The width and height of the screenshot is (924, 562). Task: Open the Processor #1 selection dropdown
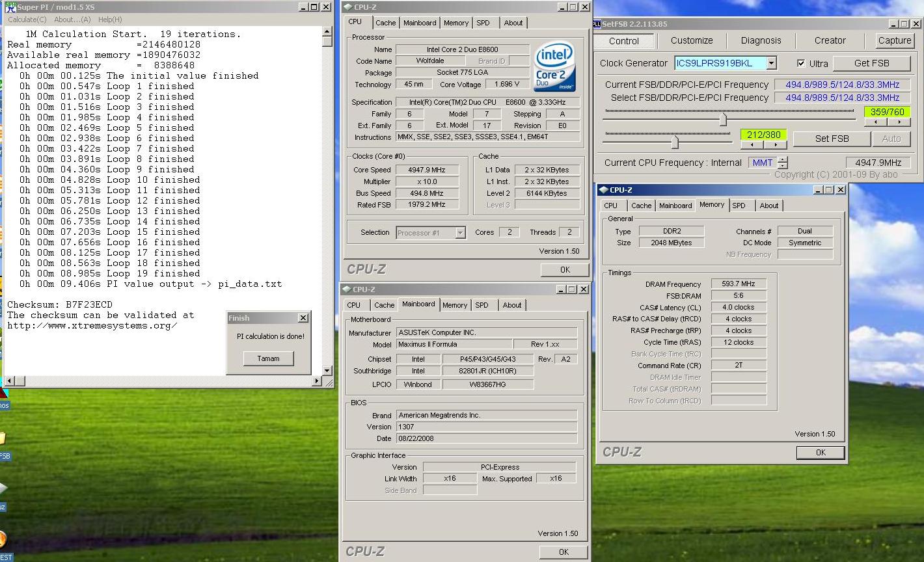tap(460, 232)
